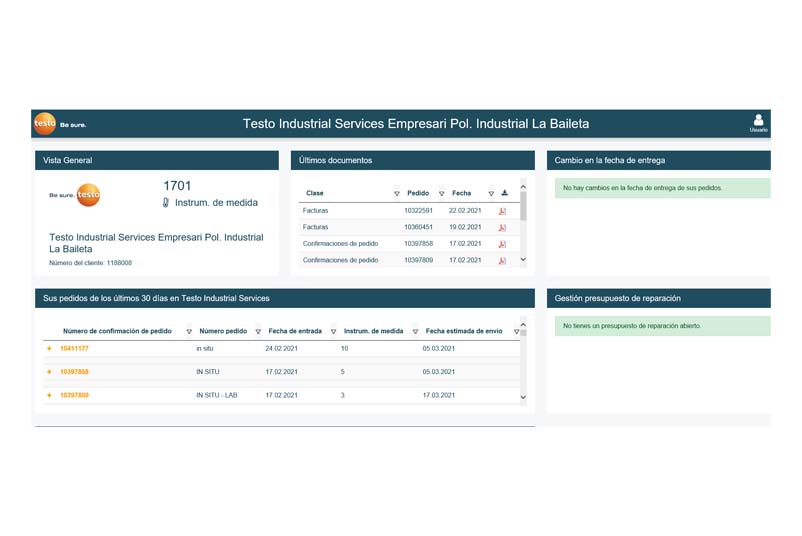This screenshot has height=536, width=802.
Task: Open PDF for Facturas order 10322591
Action: click(502, 211)
